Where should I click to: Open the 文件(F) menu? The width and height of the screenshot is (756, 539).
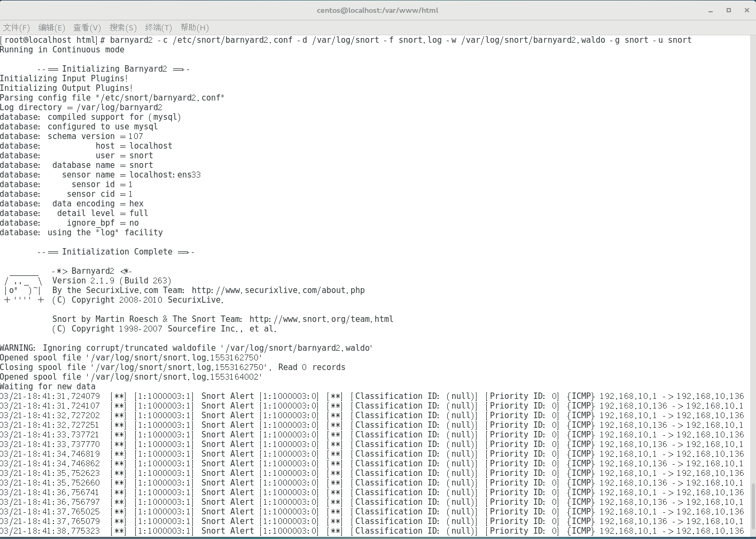tap(17, 27)
